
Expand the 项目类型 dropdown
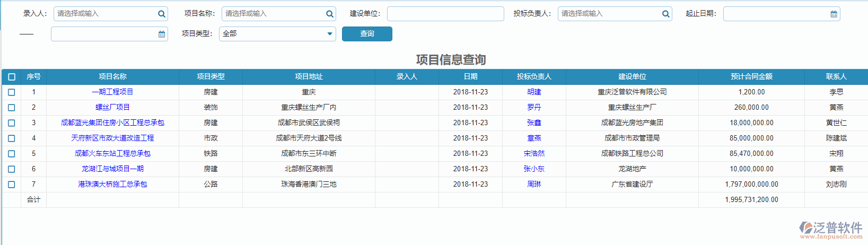(329, 34)
